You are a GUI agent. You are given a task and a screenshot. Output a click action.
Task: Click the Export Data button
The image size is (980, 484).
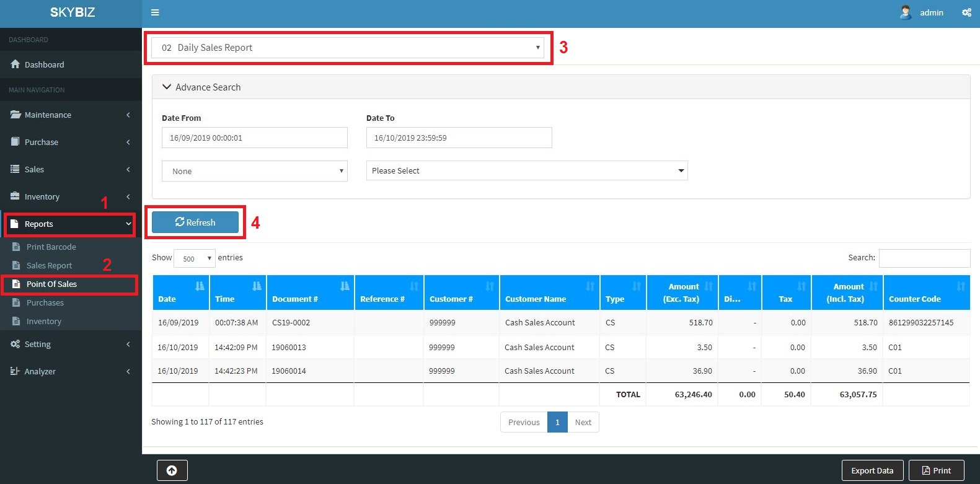click(x=872, y=470)
